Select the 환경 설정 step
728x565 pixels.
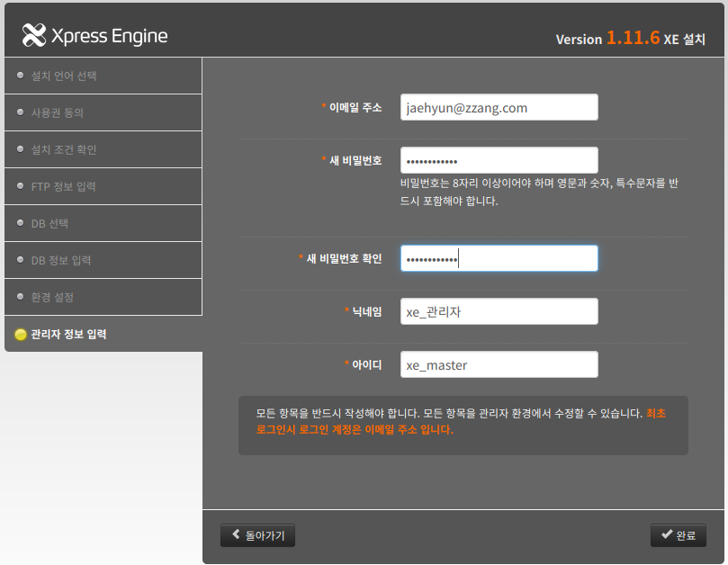[103, 297]
